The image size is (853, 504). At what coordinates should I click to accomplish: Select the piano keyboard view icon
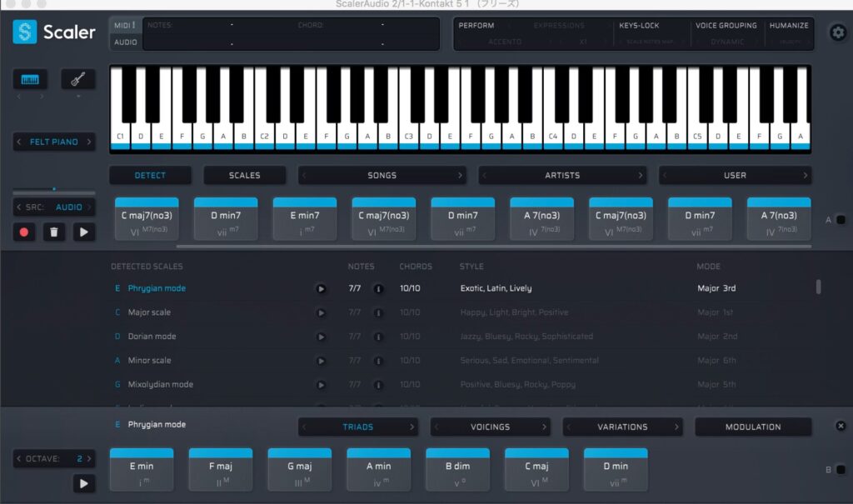[30, 80]
